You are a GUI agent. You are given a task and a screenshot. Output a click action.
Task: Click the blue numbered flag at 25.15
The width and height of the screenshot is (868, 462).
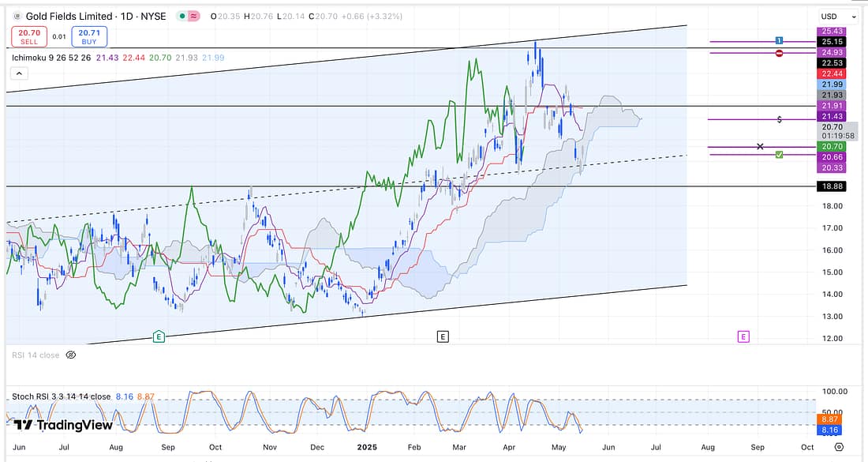(779, 40)
